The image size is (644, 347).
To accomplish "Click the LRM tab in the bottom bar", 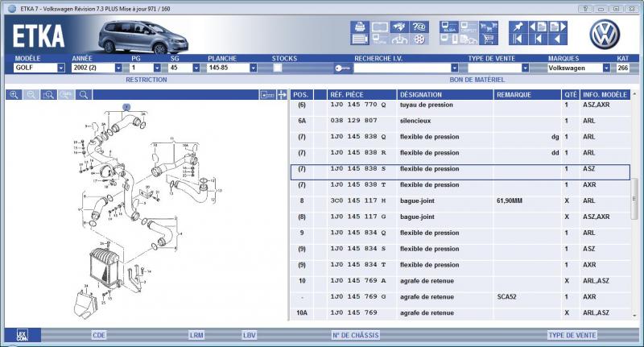I will click(196, 335).
